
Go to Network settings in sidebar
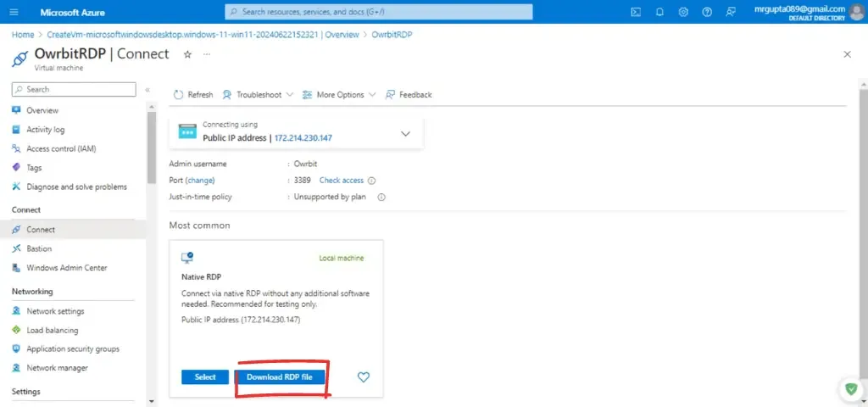pyautogui.click(x=55, y=311)
